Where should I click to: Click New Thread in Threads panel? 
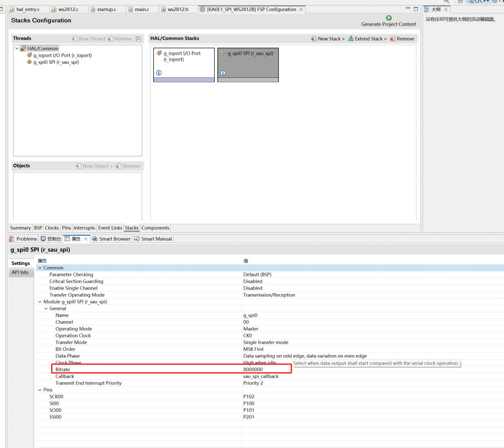tap(89, 39)
